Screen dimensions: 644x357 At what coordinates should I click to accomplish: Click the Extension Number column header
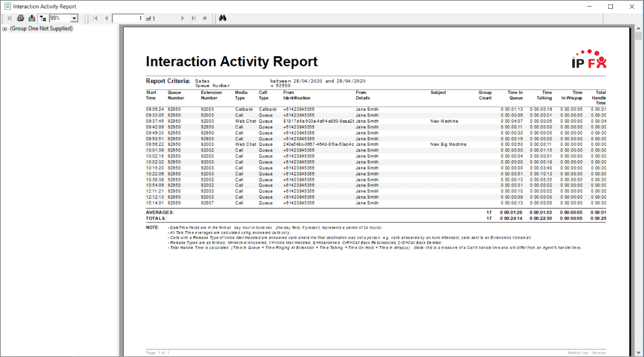[x=211, y=95]
